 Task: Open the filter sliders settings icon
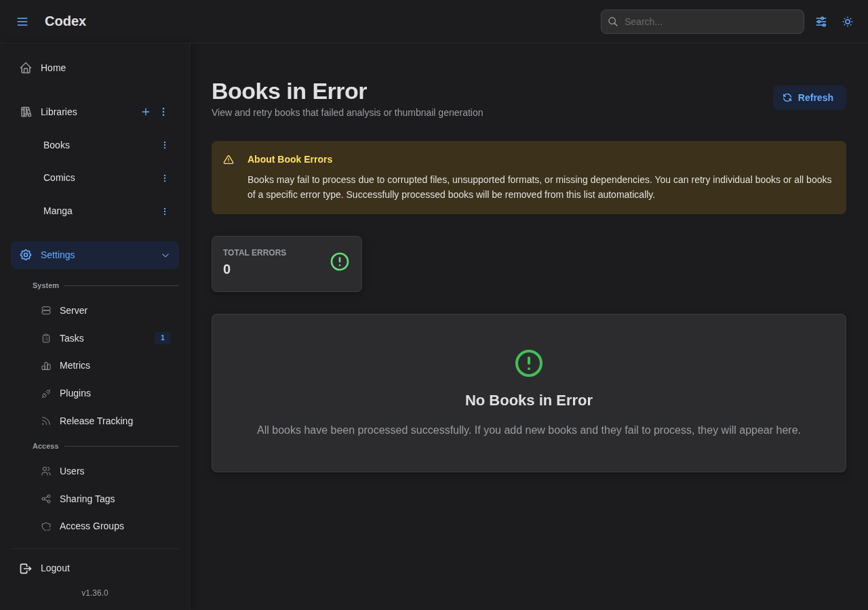pyautogui.click(x=821, y=22)
